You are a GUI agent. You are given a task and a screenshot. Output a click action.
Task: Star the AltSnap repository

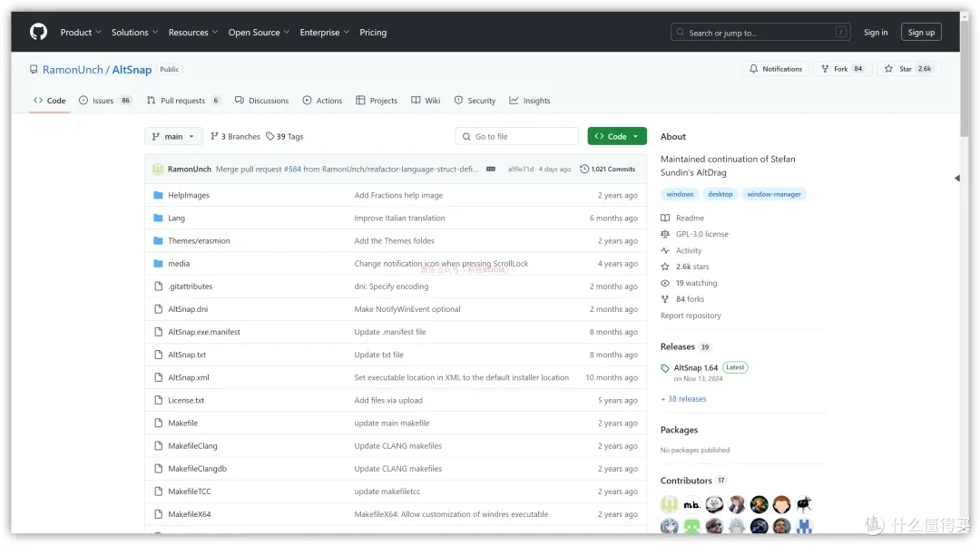coord(909,69)
